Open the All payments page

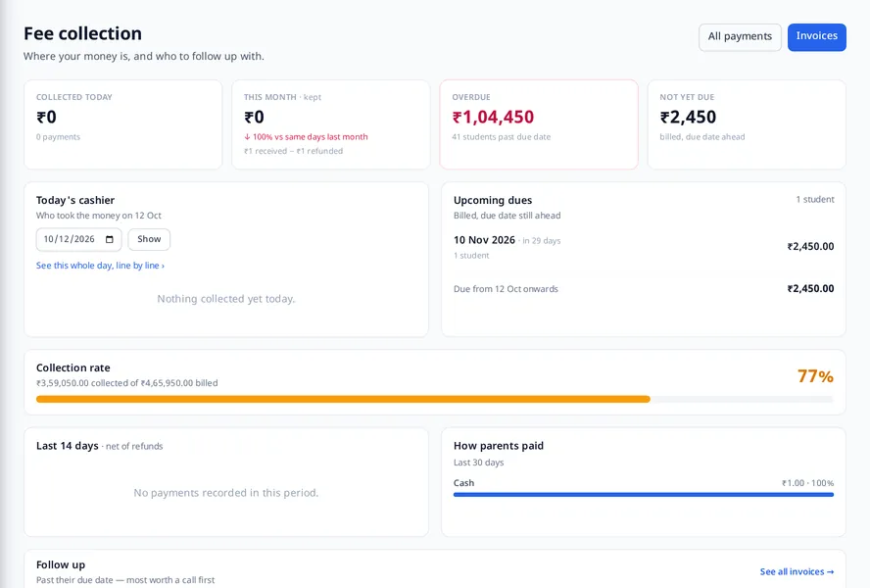[740, 36]
